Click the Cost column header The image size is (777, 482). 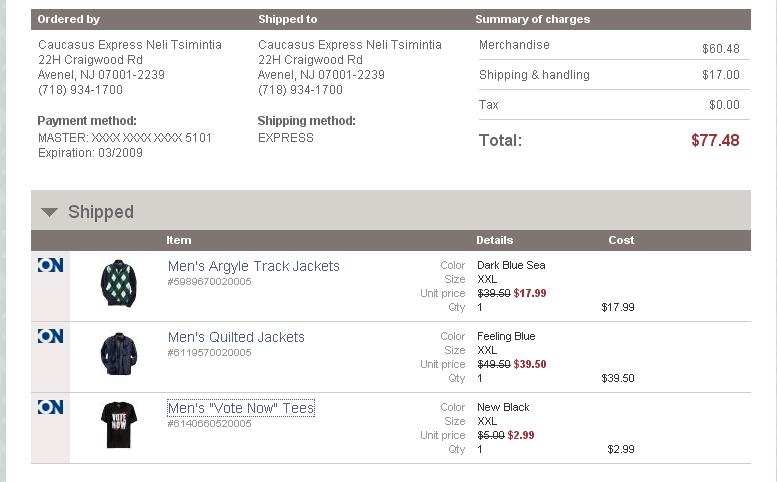[x=621, y=240]
